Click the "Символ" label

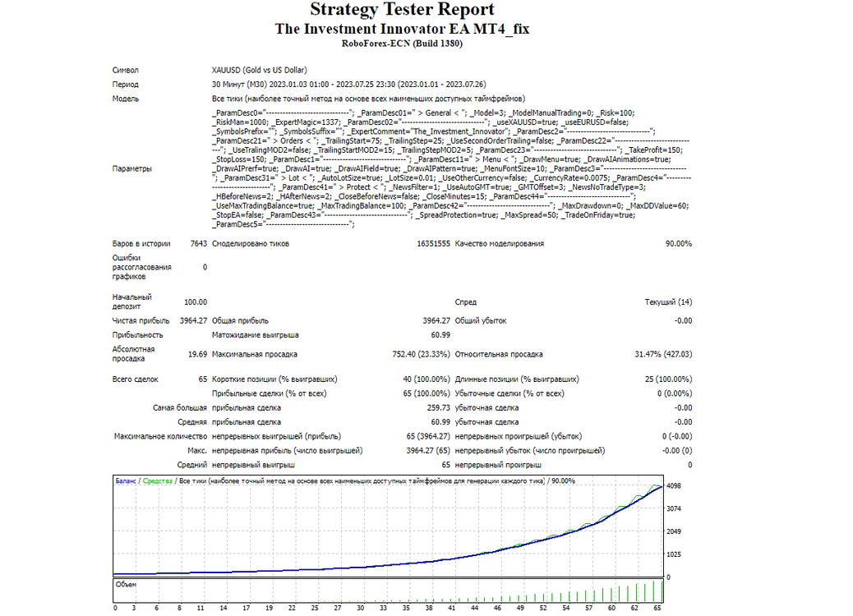point(126,70)
